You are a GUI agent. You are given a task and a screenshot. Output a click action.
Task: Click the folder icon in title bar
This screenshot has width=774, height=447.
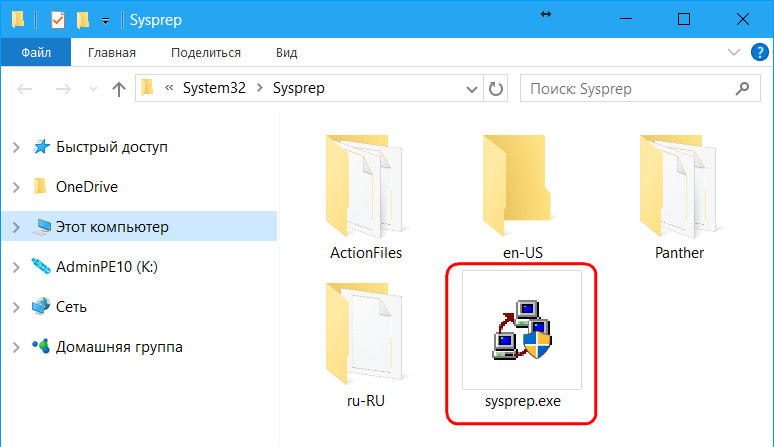(x=18, y=19)
